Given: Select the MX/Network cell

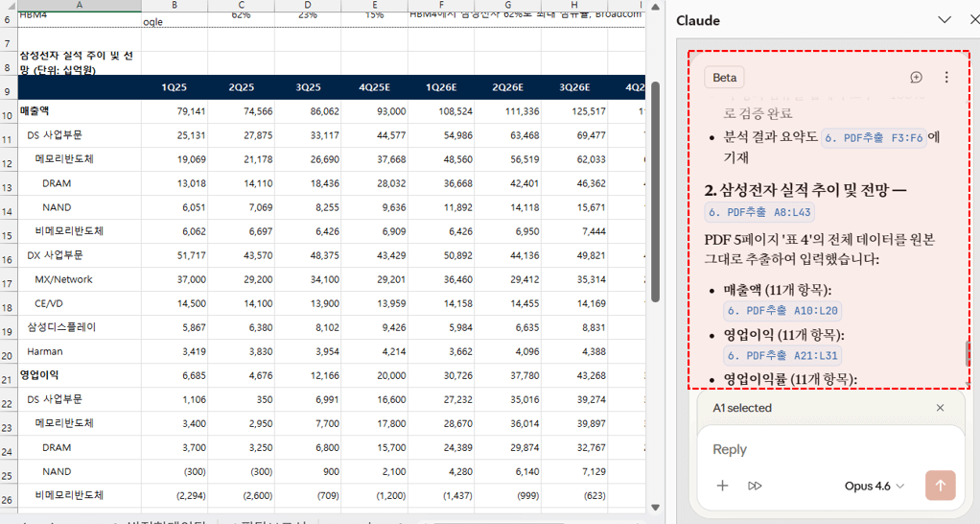Looking at the screenshot, I should coord(80,279).
